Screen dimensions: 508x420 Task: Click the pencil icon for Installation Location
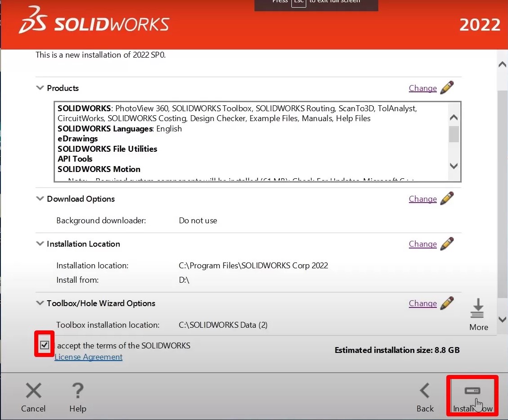(447, 244)
